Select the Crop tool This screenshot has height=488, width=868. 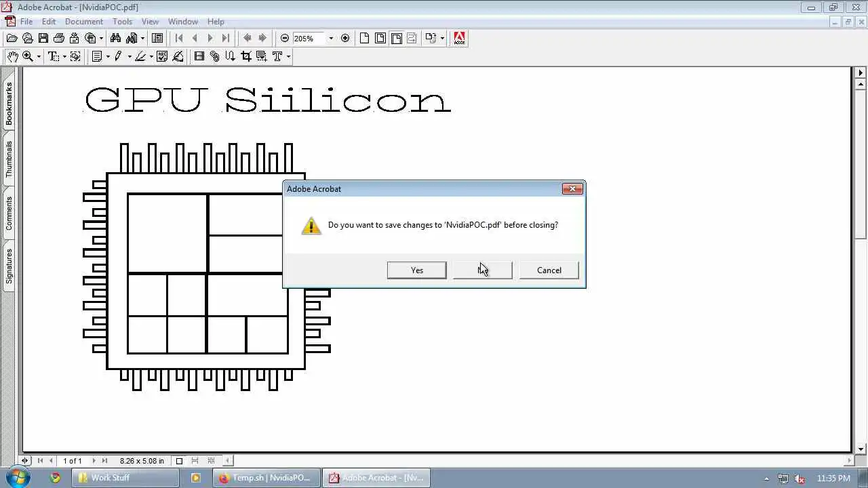[x=246, y=56]
